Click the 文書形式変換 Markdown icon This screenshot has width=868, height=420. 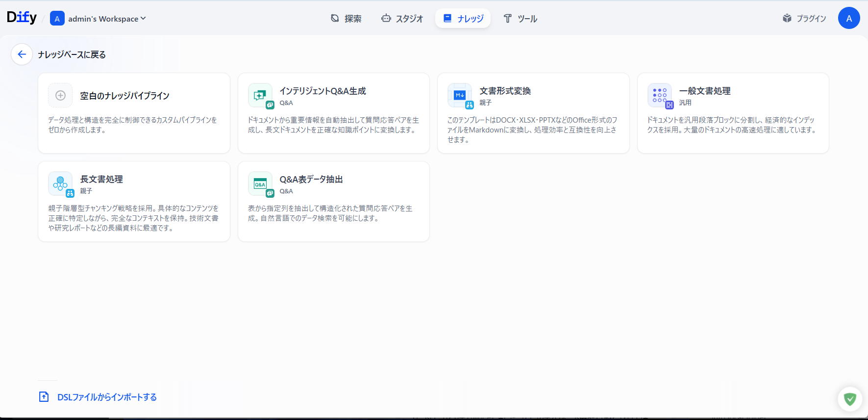point(460,95)
